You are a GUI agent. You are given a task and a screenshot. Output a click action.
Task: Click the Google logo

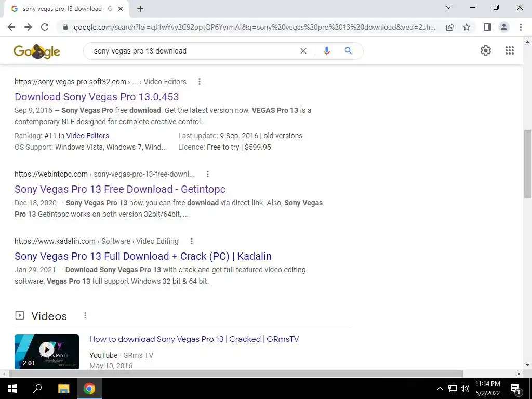pyautogui.click(x=37, y=51)
